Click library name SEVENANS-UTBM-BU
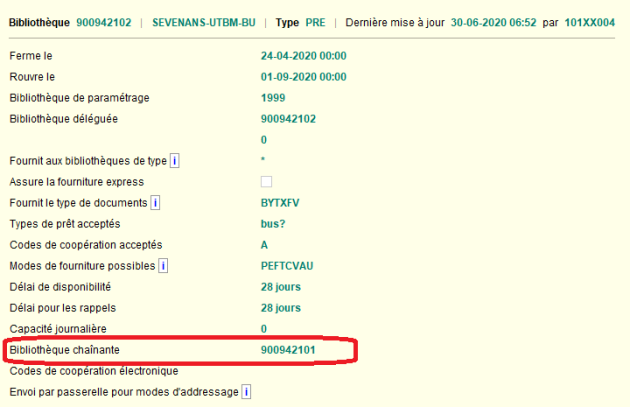Screen dimensions: 630x407 204,22
